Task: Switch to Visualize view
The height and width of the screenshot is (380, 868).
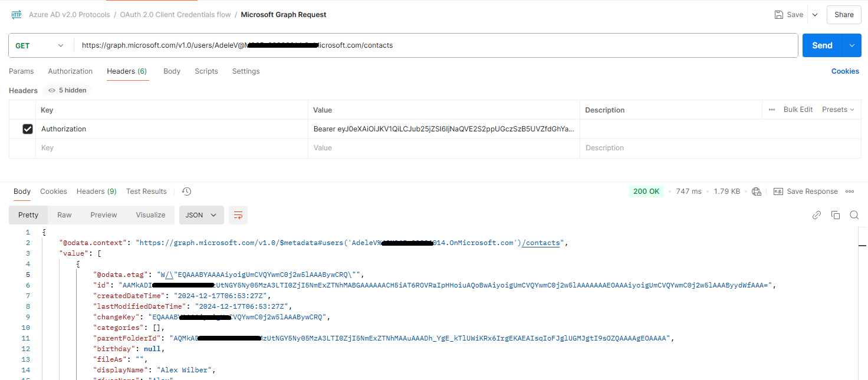Action: [150, 215]
